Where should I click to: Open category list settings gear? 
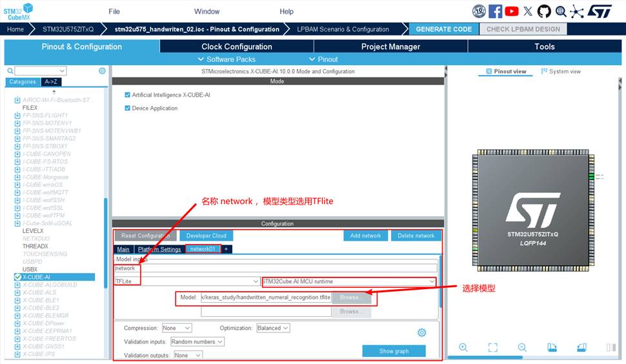(102, 70)
